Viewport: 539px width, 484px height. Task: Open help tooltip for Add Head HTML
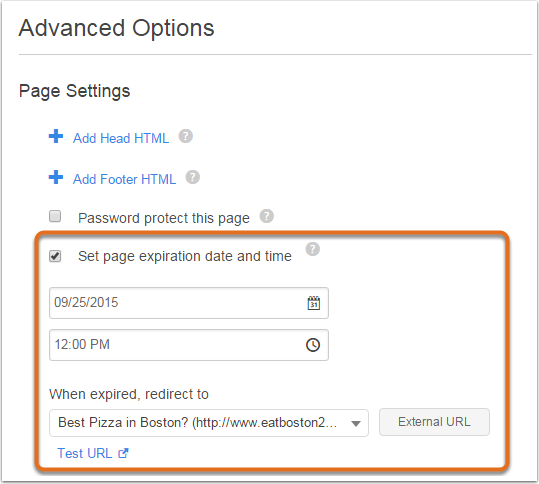(x=185, y=136)
